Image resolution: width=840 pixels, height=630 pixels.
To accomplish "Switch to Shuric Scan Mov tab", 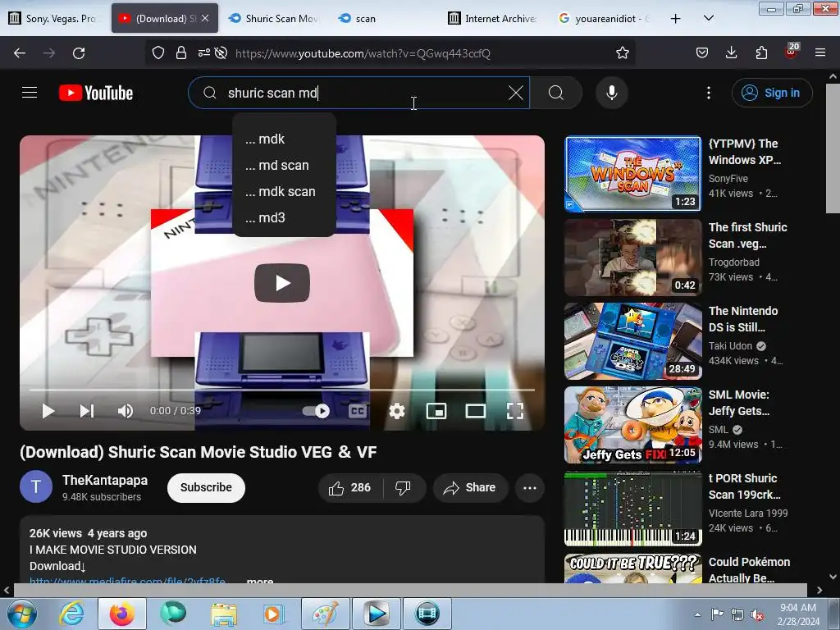I will [x=273, y=18].
